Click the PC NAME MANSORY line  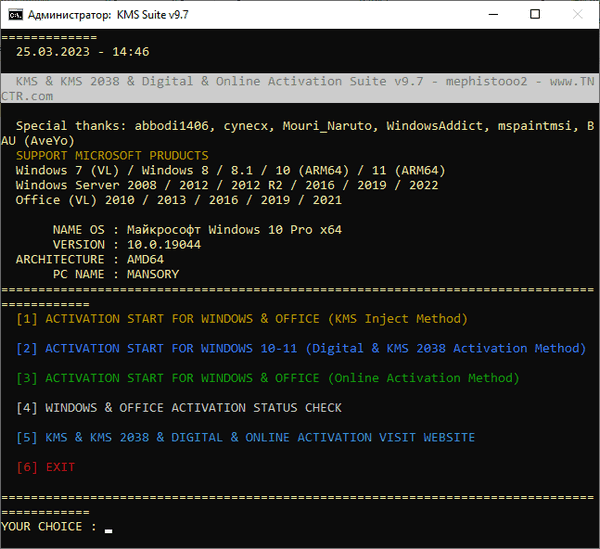pos(116,274)
